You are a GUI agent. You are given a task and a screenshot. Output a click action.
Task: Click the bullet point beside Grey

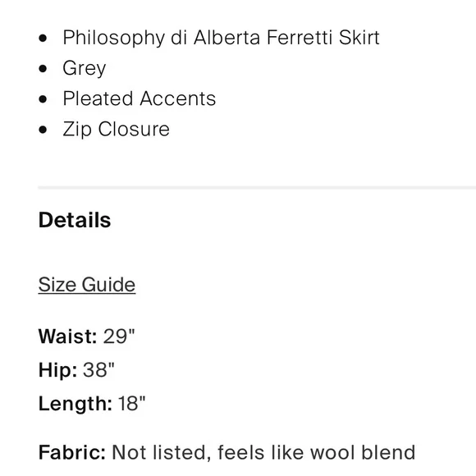(43, 69)
